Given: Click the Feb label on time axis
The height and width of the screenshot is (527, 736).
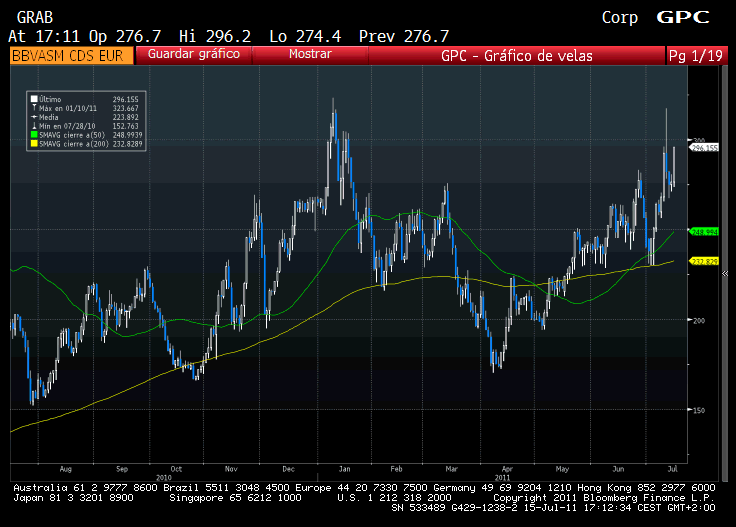Looking at the screenshot, I should click(397, 469).
